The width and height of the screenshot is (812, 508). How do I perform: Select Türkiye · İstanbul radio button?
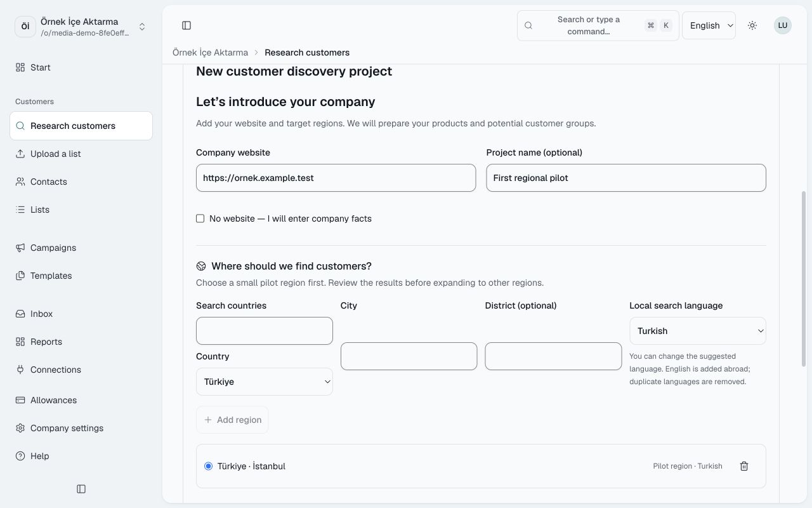coord(208,466)
